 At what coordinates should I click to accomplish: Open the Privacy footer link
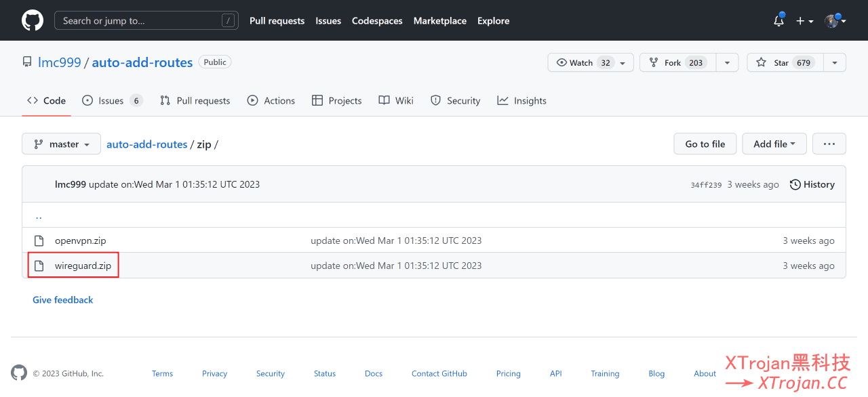(214, 373)
